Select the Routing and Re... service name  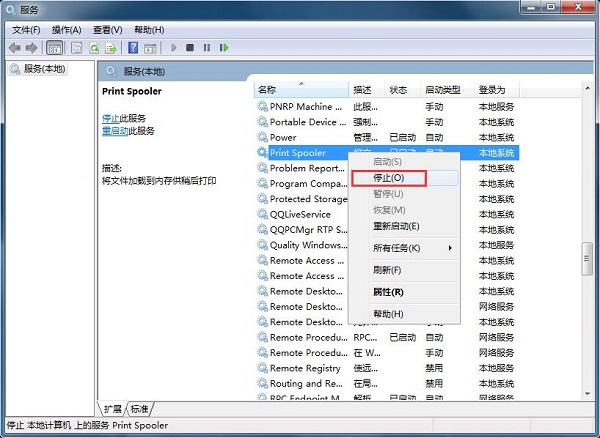point(306,383)
